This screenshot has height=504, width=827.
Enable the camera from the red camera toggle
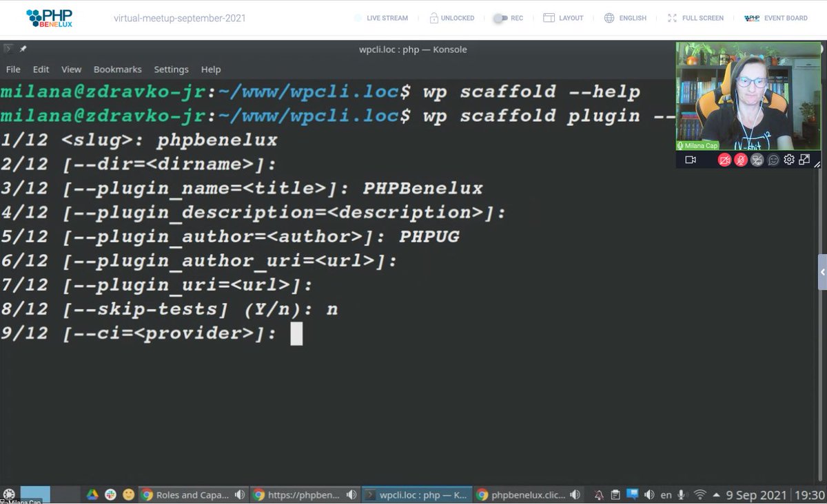(725, 160)
